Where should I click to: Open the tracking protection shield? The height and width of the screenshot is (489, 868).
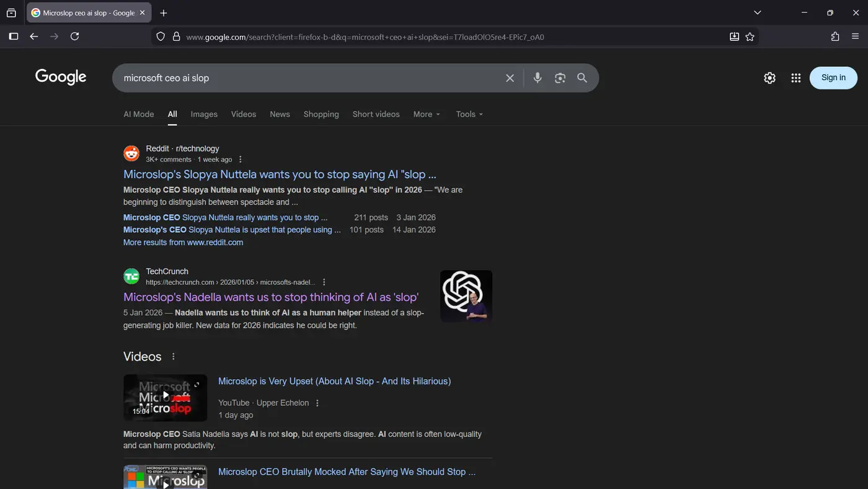(160, 37)
